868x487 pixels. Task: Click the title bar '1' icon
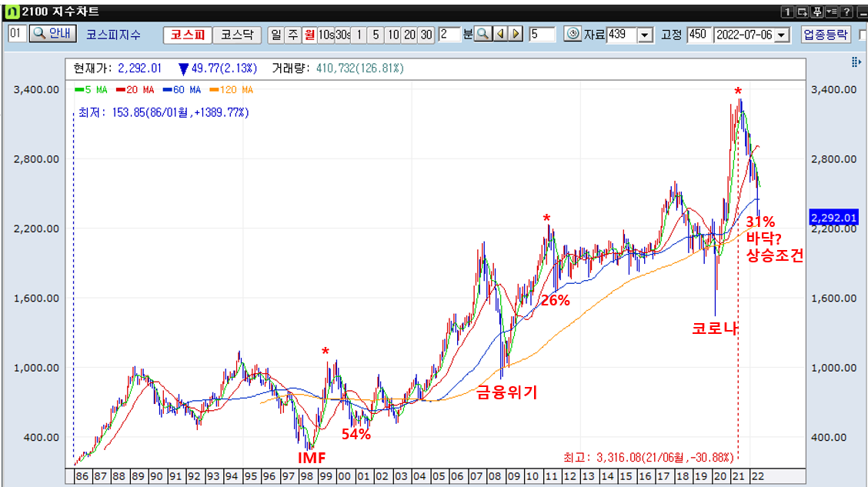787,12
